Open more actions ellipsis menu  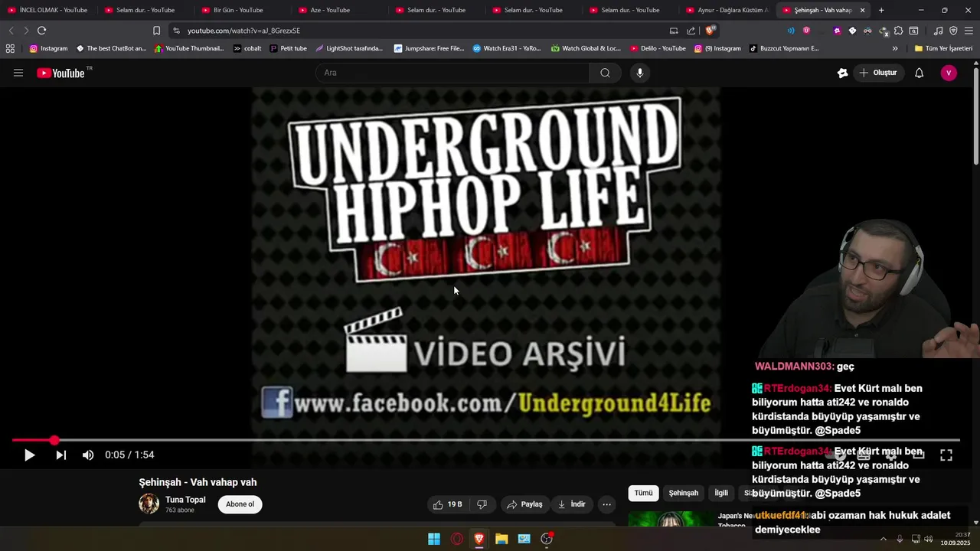[x=606, y=504]
